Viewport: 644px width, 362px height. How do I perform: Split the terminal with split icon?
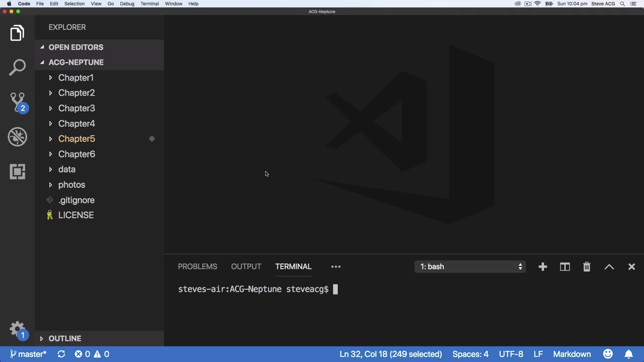[565, 266]
